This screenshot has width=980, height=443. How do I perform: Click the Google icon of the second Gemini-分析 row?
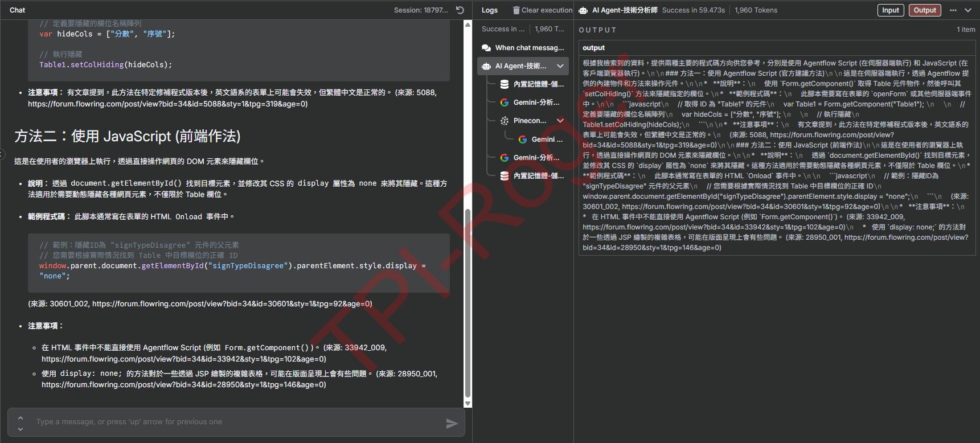(505, 158)
